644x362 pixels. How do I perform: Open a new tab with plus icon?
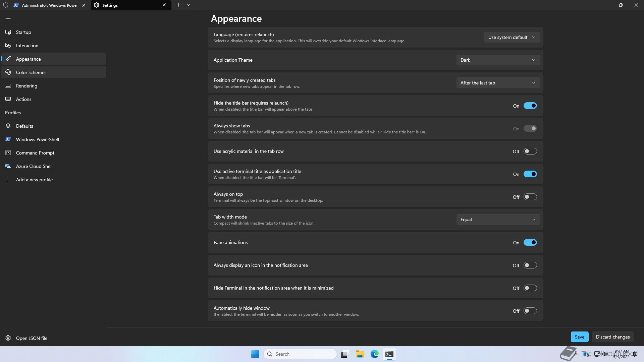click(178, 5)
